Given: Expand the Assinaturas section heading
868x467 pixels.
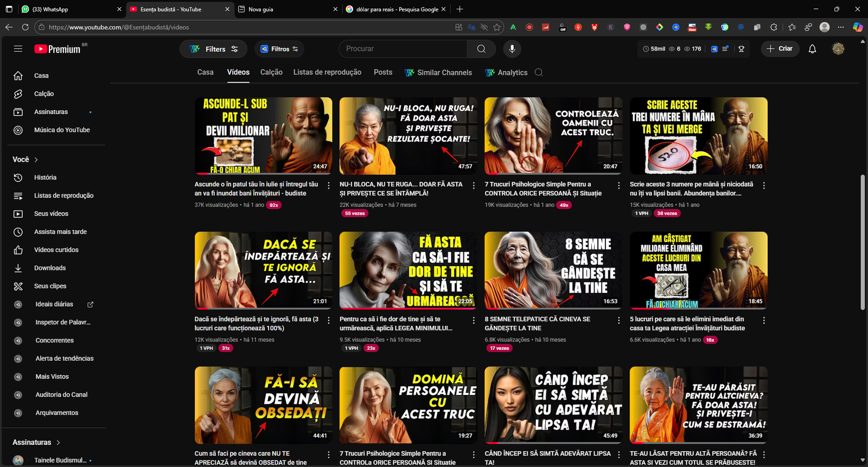Looking at the screenshot, I should [x=36, y=443].
